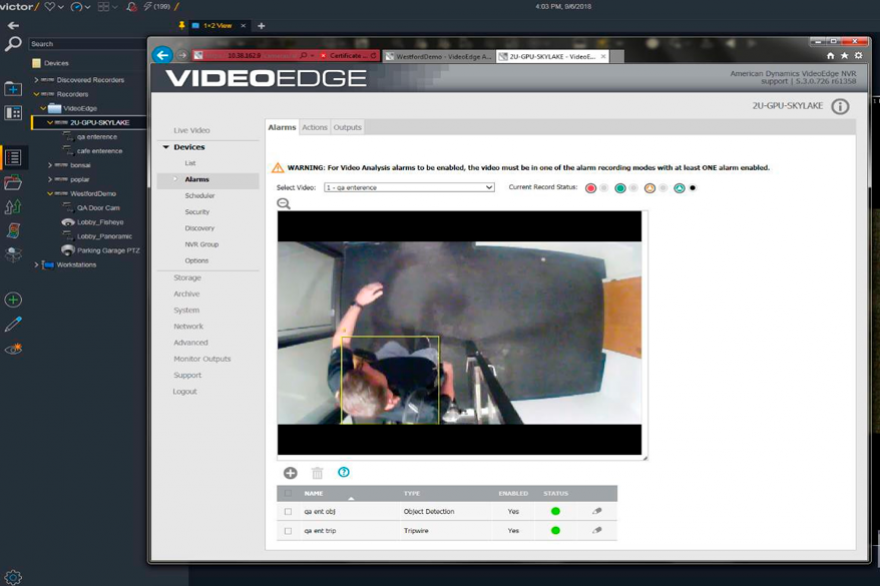Check the qa ent obj alarm checkbox
The image size is (880, 586).
288,511
